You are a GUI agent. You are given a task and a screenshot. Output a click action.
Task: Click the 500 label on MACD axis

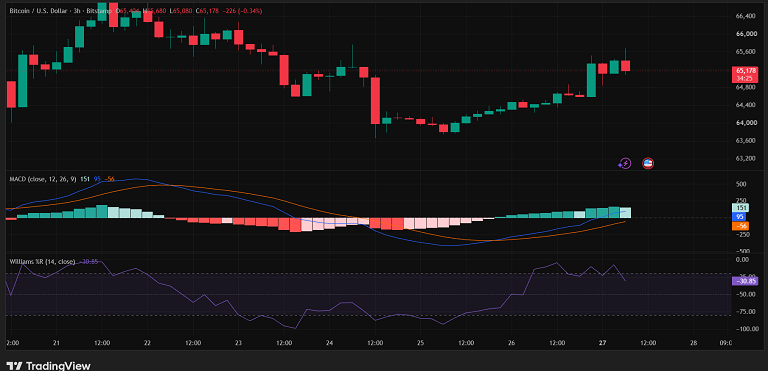pyautogui.click(x=741, y=184)
